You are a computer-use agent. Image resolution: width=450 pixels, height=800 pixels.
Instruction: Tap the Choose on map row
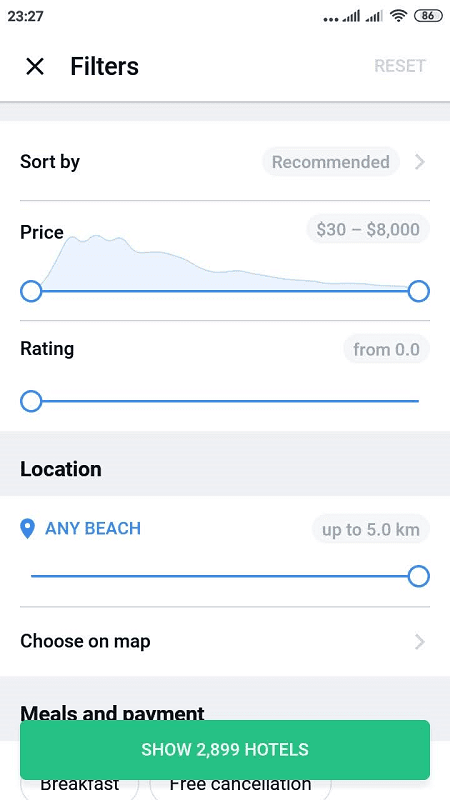pos(225,641)
